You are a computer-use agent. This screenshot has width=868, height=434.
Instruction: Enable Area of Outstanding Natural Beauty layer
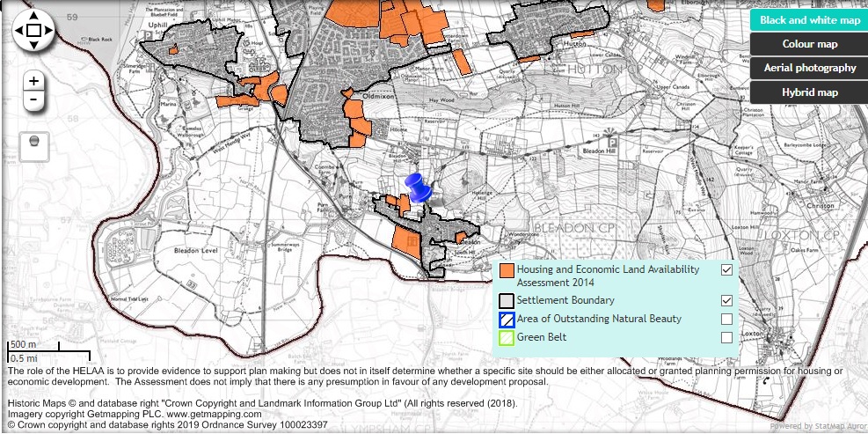click(726, 319)
